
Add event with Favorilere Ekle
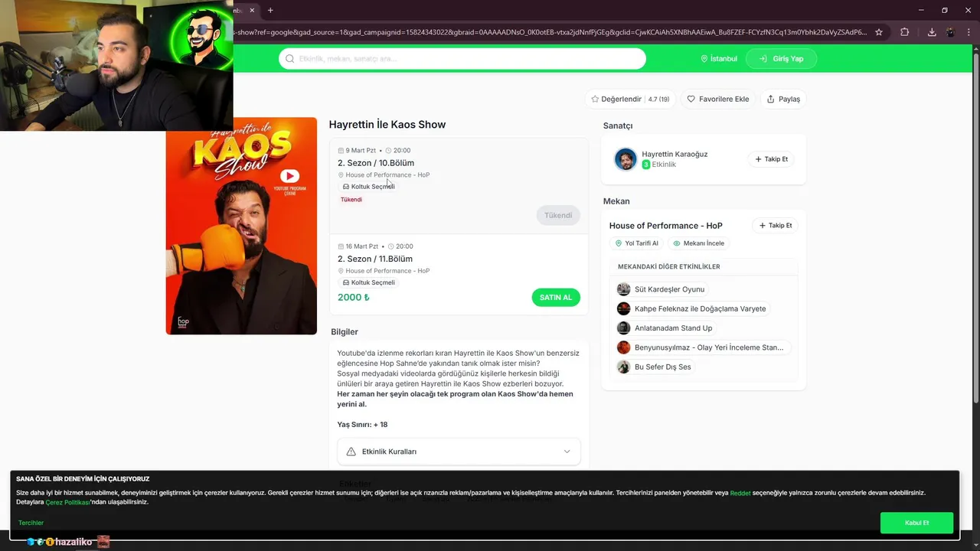point(718,99)
